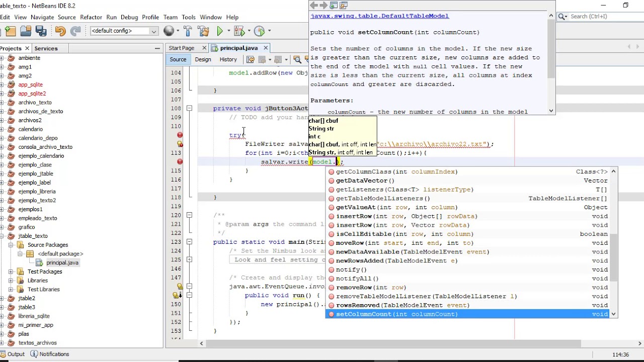Open documentation in external browser icon

pyautogui.click(x=334, y=6)
